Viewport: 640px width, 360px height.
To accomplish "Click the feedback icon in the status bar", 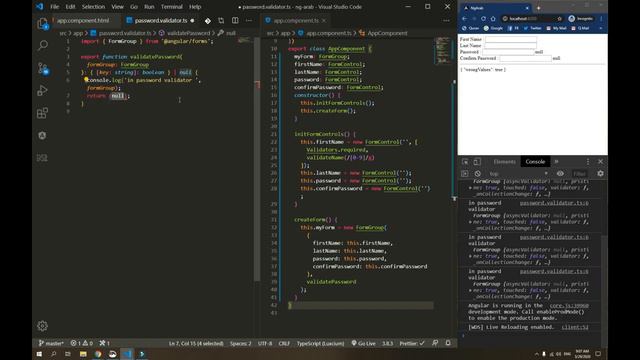I will click(x=435, y=343).
